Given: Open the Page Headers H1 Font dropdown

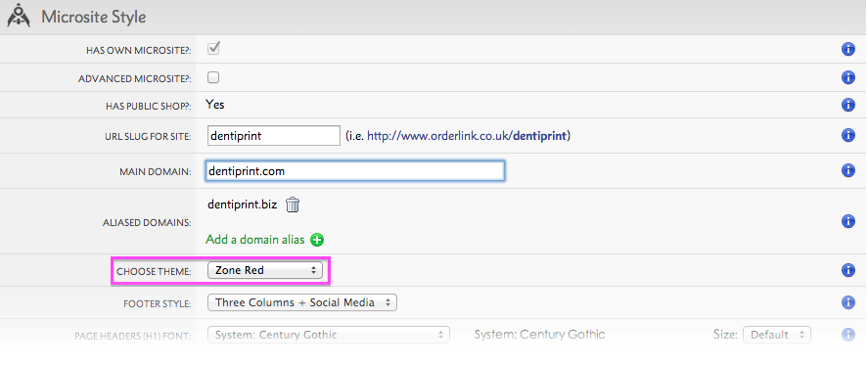Looking at the screenshot, I should pos(328,335).
